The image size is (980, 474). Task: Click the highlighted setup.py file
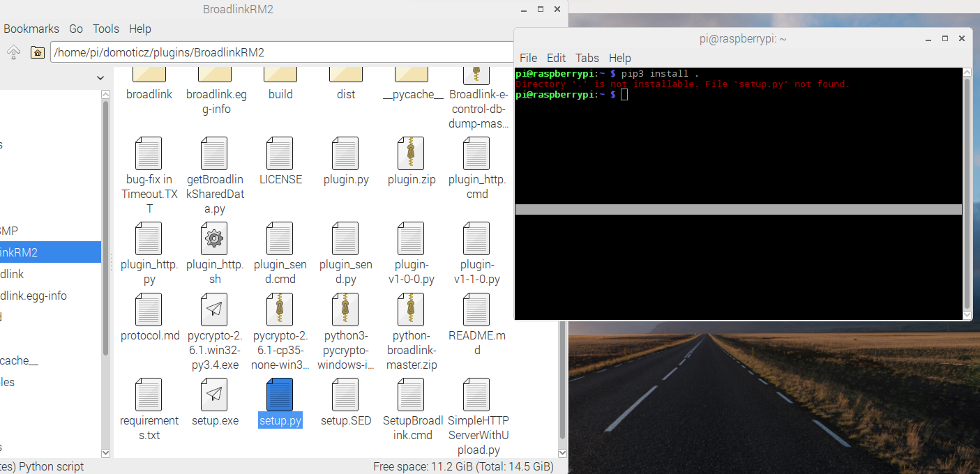(x=280, y=403)
